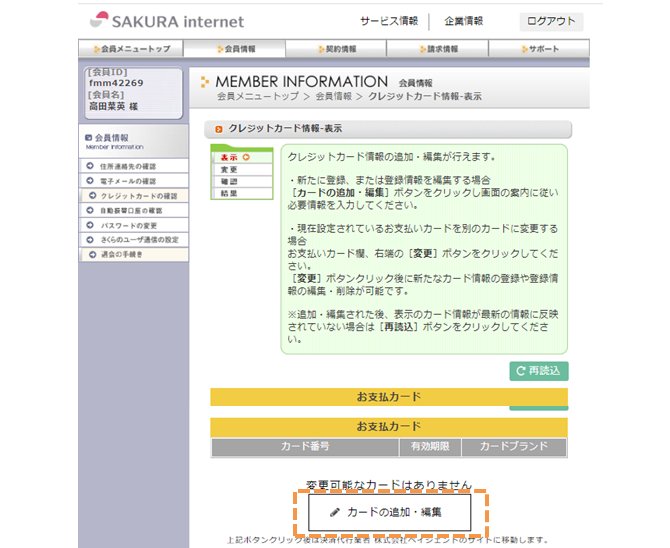Click the ログアウト button
The height and width of the screenshot is (548, 670).
[551, 21]
